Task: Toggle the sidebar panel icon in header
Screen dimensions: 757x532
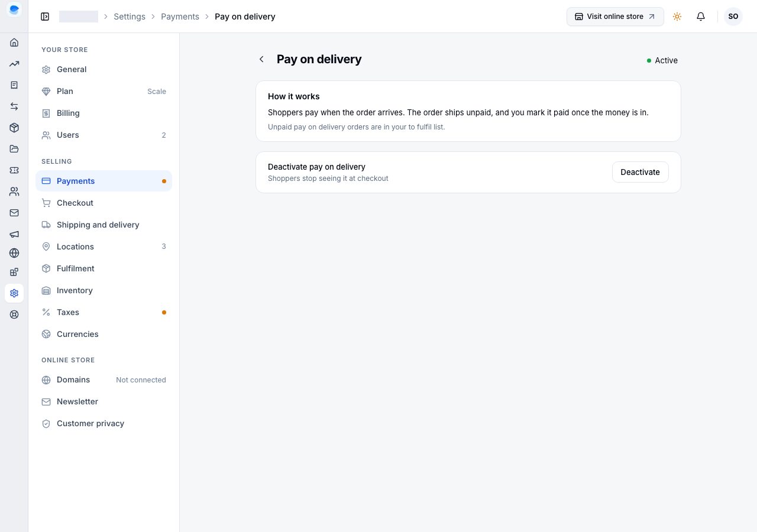Action: point(45,17)
